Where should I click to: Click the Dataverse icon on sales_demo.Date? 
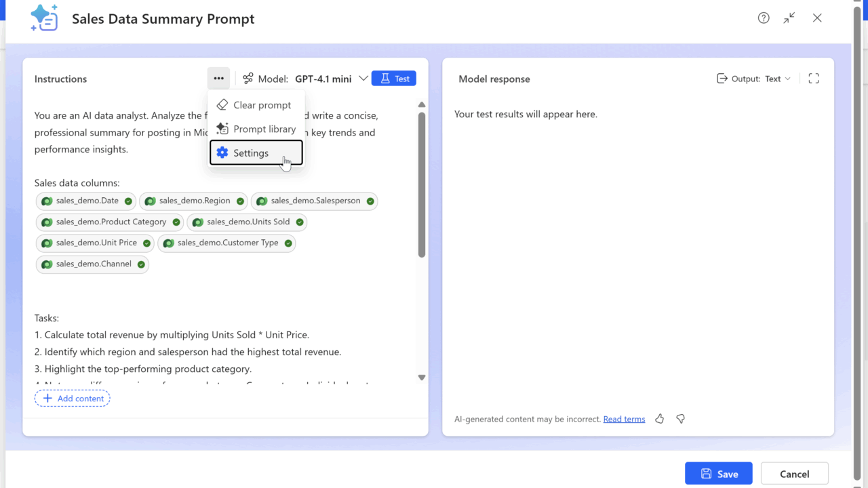click(47, 201)
